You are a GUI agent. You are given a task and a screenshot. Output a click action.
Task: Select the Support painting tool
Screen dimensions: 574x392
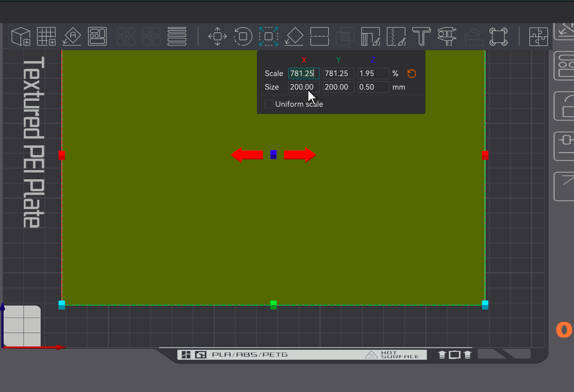click(x=370, y=36)
